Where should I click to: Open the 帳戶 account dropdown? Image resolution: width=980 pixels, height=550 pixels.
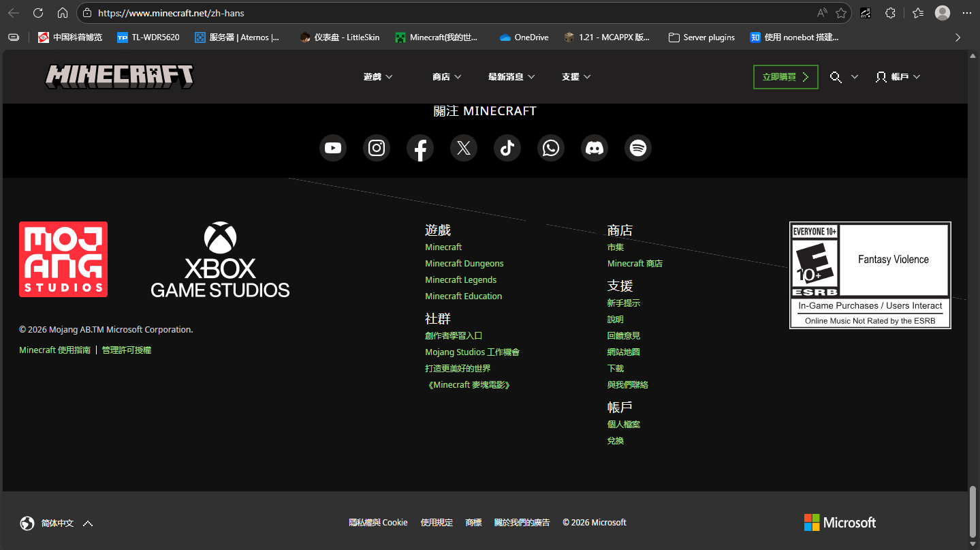tap(898, 77)
